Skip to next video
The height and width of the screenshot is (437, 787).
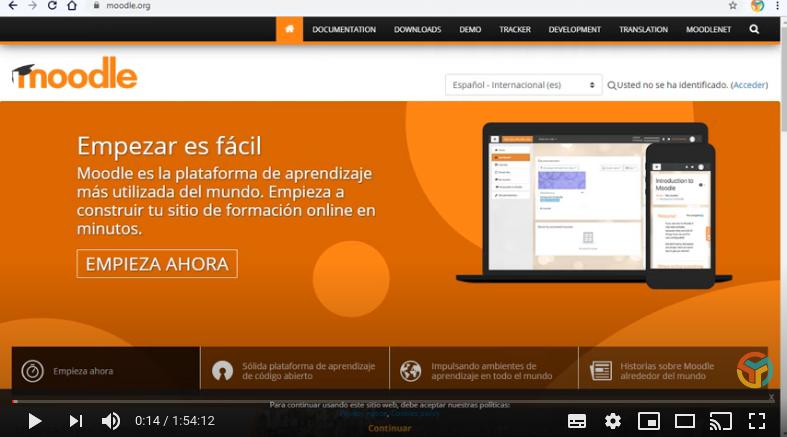[75, 421]
